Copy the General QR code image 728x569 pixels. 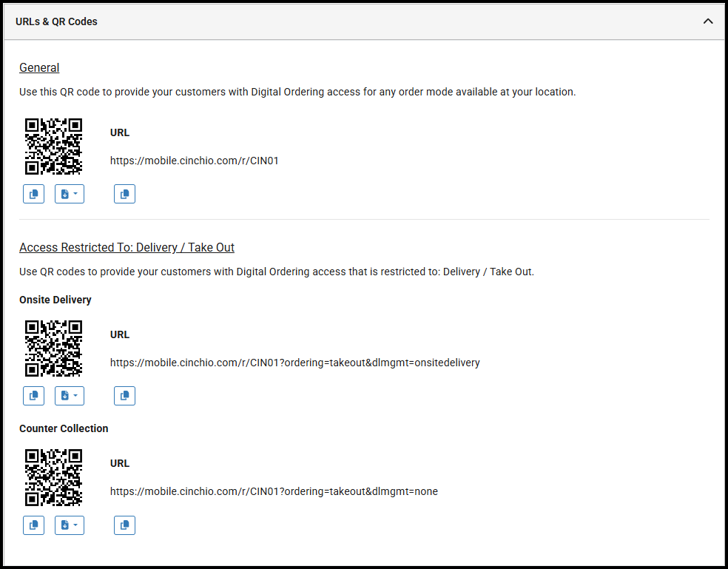pos(33,194)
